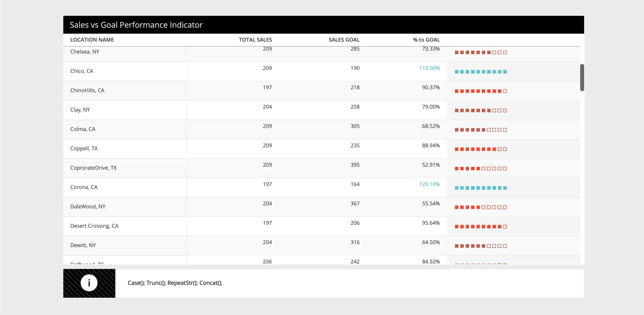644x315 pixels.
Task: Click the teal indicator blocks for Corona, CA
Action: pyautogui.click(x=480, y=187)
